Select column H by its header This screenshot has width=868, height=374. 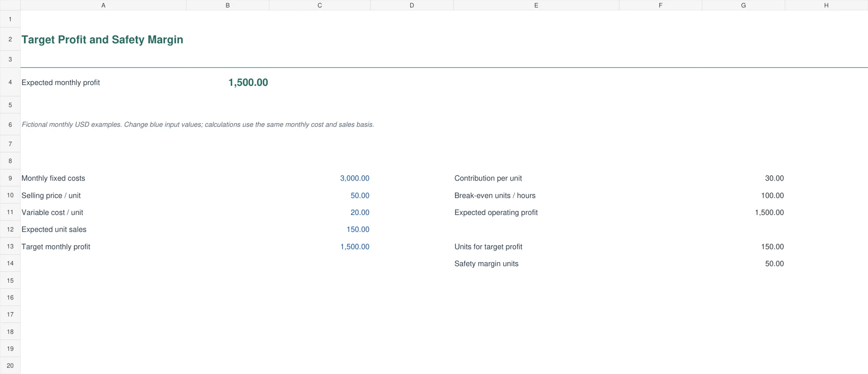[x=826, y=5]
